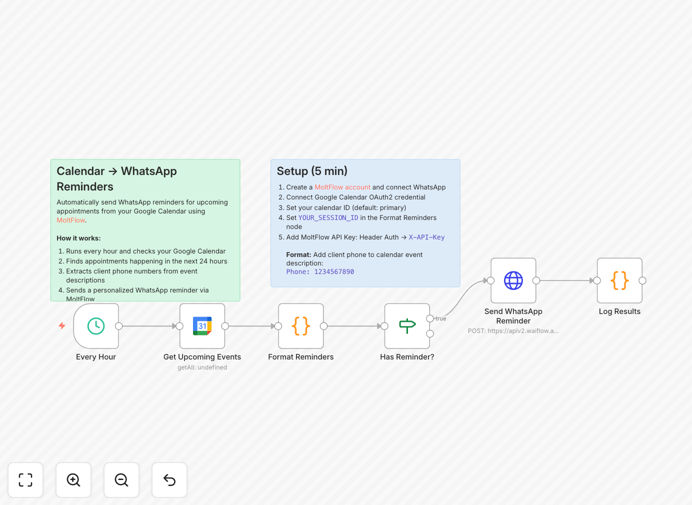692x505 pixels.
Task: Click the 'getAll: undefined' subtitle text
Action: (202, 367)
